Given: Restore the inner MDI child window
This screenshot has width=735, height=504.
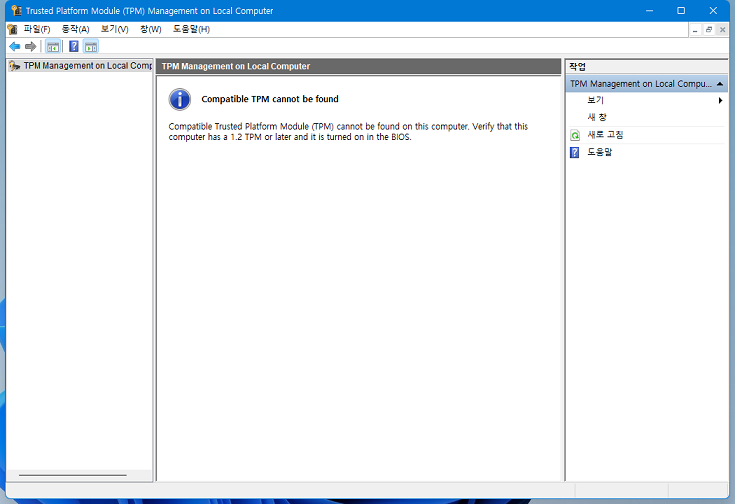Looking at the screenshot, I should pos(709,30).
